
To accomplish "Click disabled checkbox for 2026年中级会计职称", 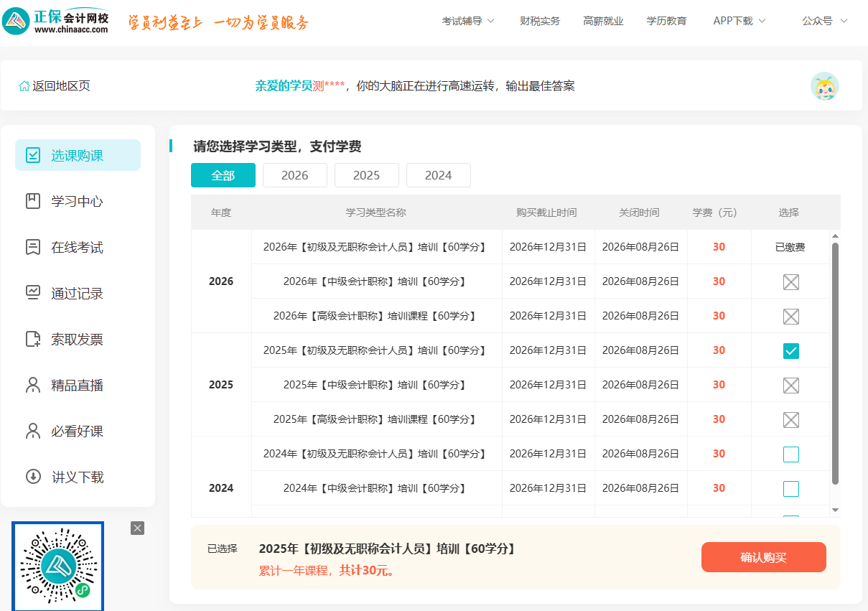I will click(791, 281).
